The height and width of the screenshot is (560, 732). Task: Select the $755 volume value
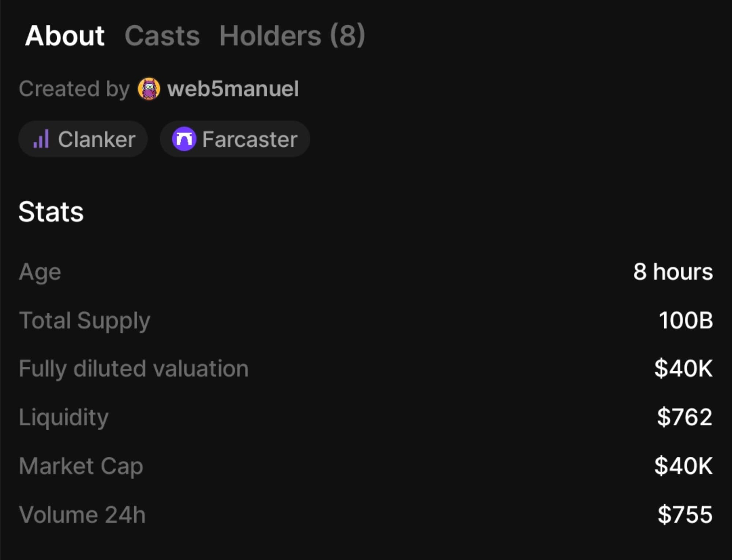point(685,515)
